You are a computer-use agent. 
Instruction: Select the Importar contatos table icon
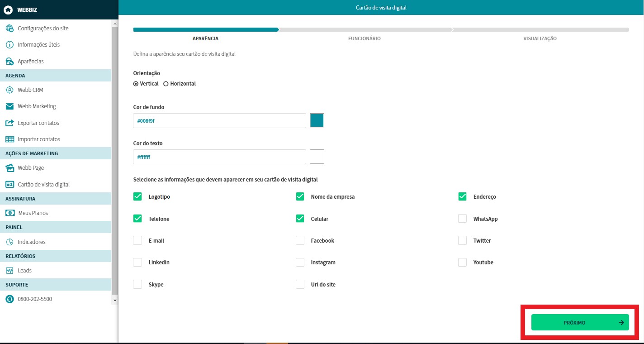click(x=9, y=139)
